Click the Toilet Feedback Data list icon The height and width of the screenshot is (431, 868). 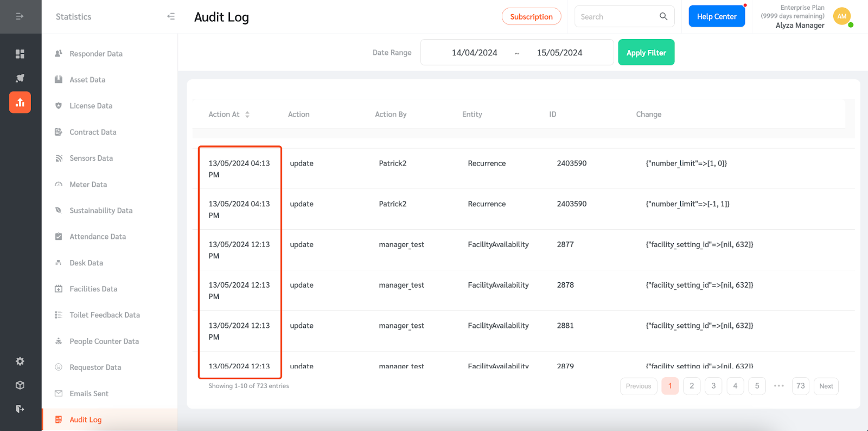click(x=59, y=315)
